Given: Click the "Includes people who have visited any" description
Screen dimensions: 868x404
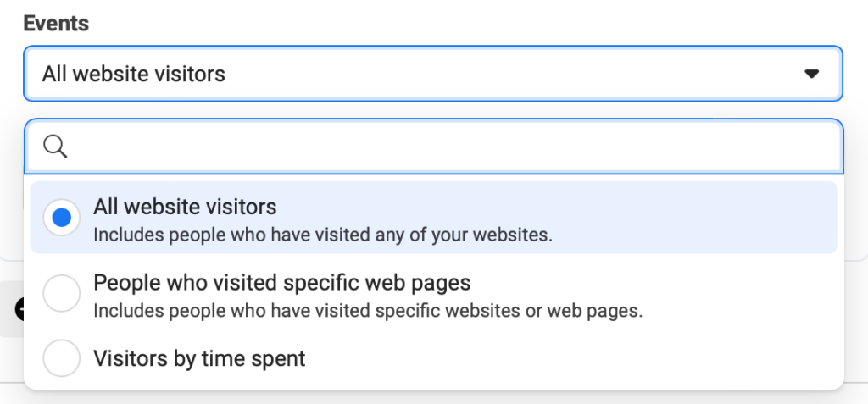Looking at the screenshot, I should (x=322, y=234).
